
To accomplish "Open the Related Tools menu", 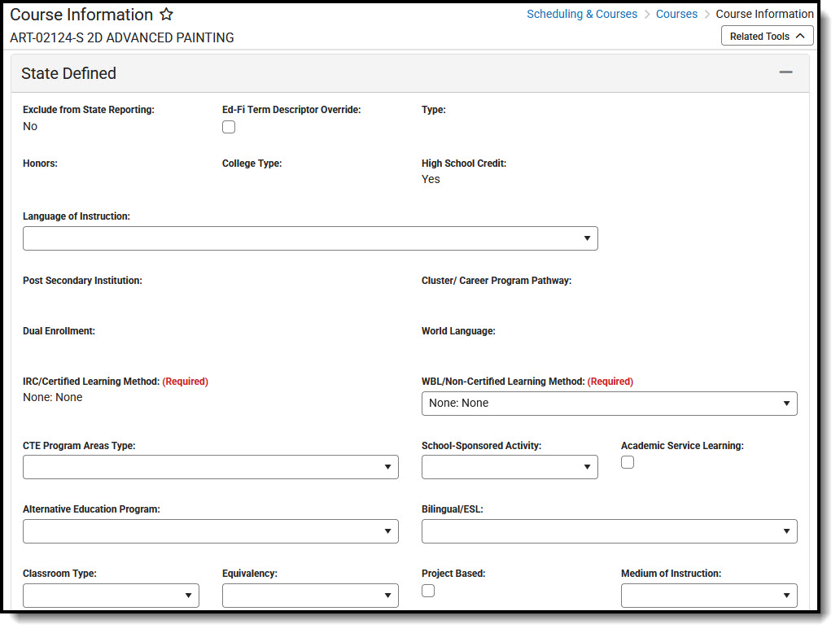I will 767,36.
